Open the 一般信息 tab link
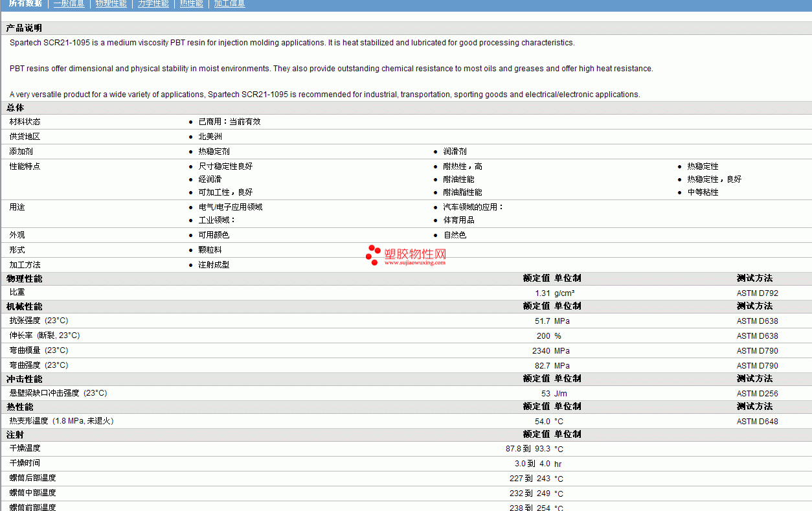Image resolution: width=812 pixels, height=511 pixels. click(x=69, y=3)
